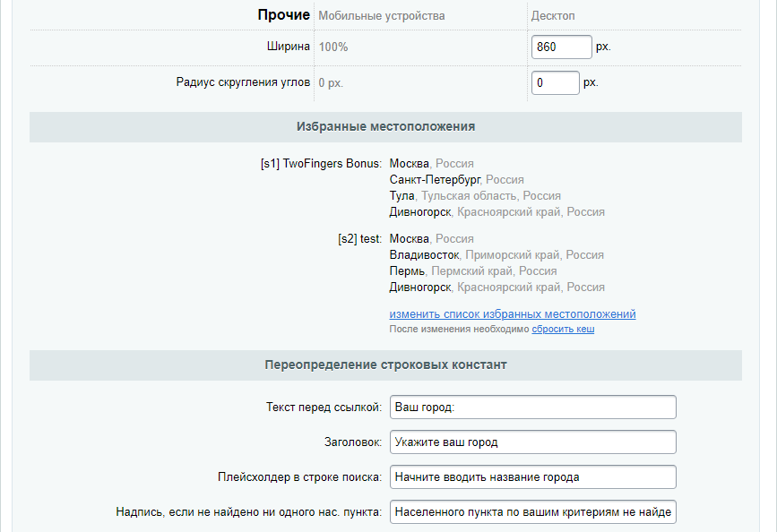Click the input containing Ваш город:
Viewport: 777px width, 532px height.
[532, 407]
